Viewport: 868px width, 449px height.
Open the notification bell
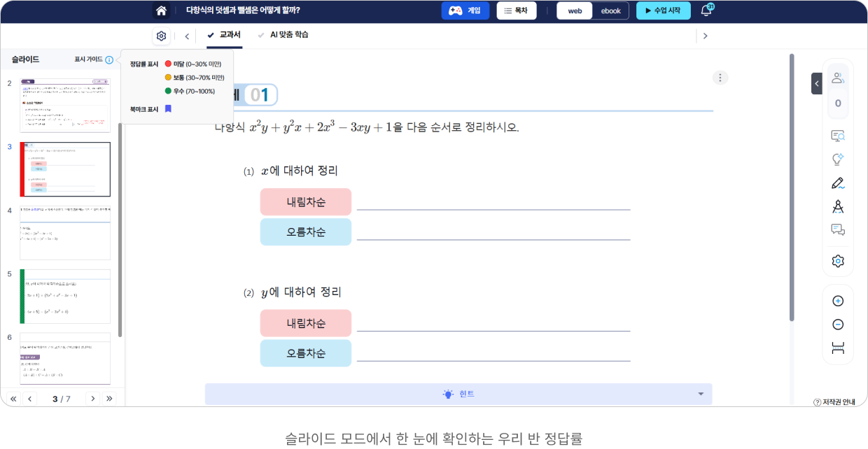coord(706,10)
